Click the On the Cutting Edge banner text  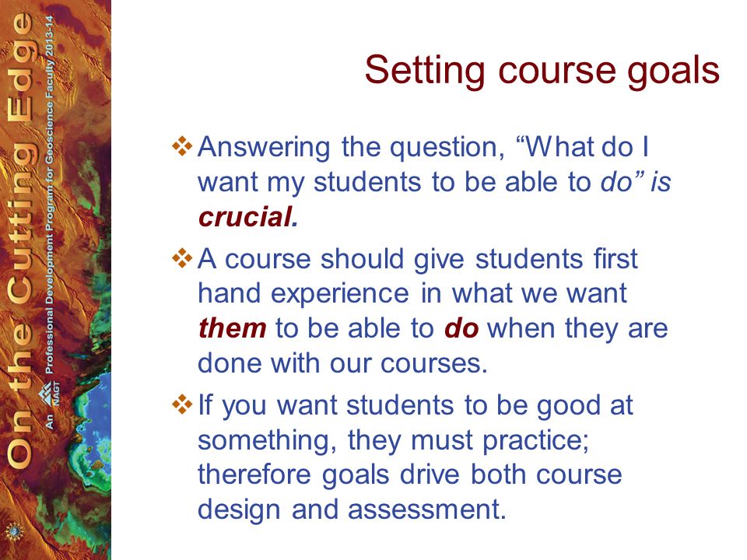tap(21, 240)
